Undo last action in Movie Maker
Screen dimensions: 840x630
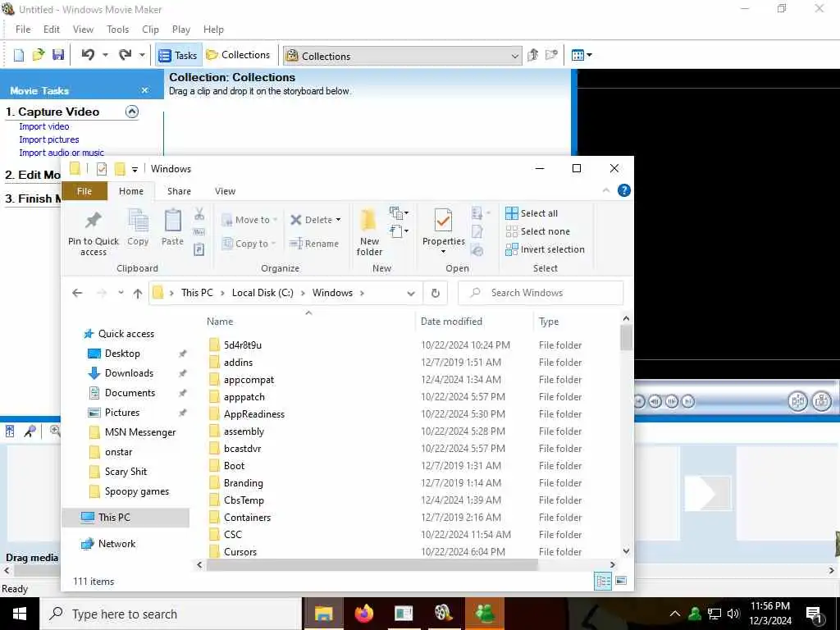pos(88,55)
